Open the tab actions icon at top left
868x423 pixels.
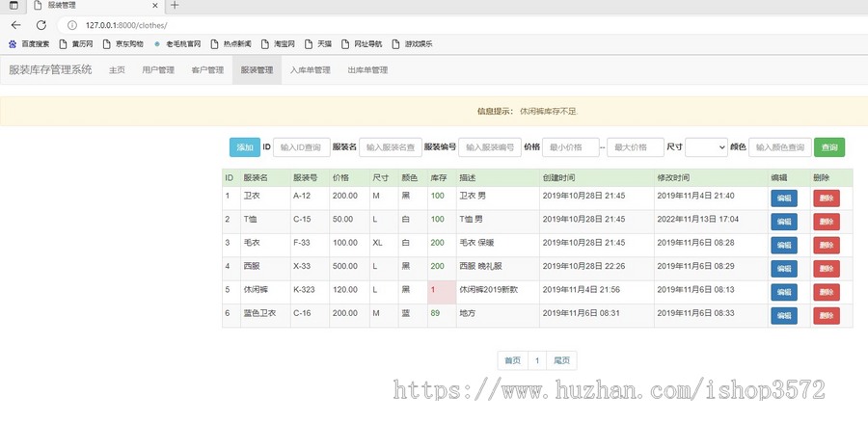14,6
